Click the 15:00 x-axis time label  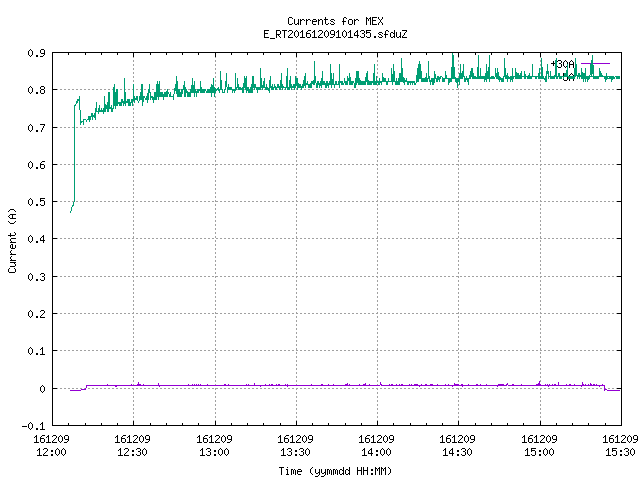click(539, 452)
